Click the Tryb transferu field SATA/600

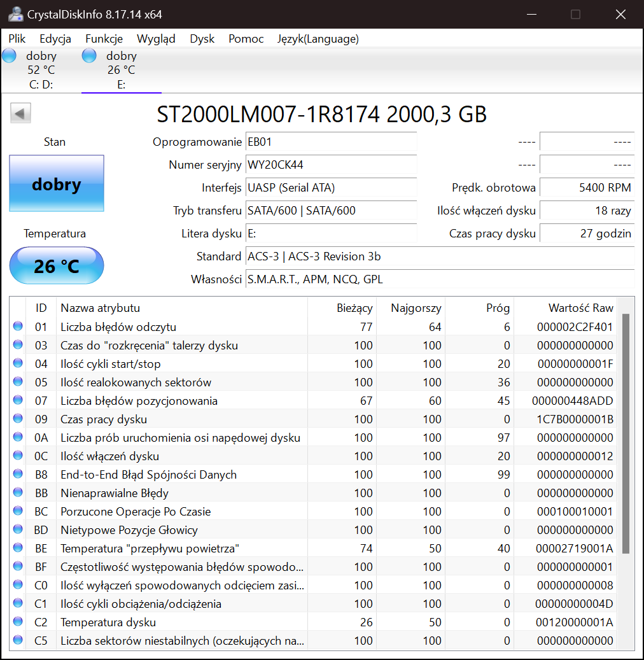[332, 211]
